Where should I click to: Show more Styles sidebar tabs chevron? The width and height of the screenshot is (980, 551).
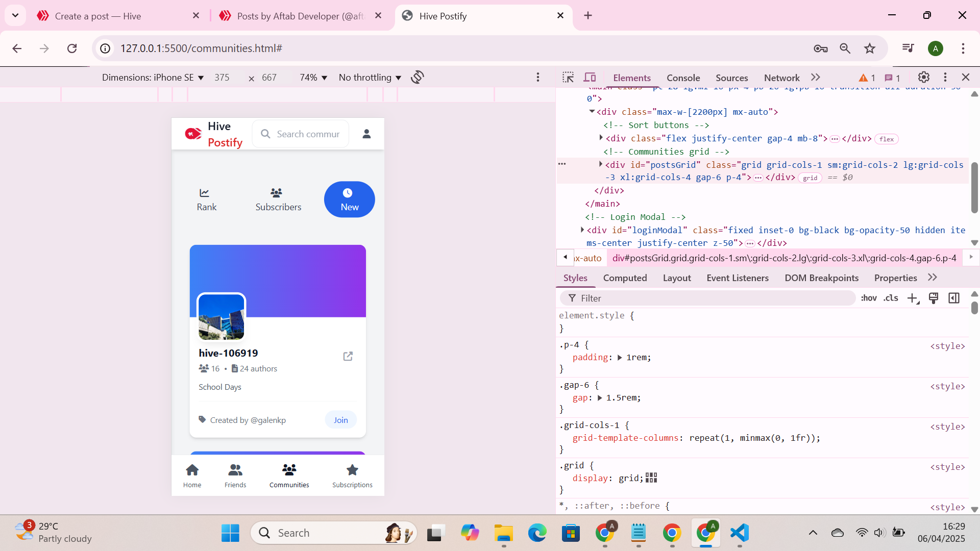(933, 278)
